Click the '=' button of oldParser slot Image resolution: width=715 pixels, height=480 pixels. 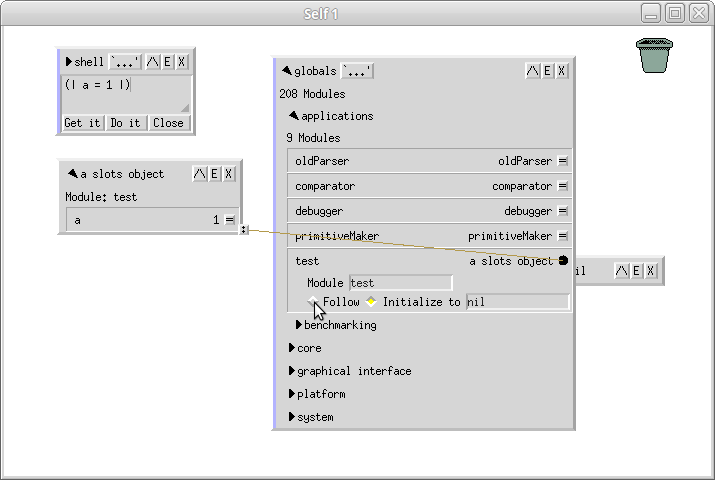pyautogui.click(x=563, y=161)
